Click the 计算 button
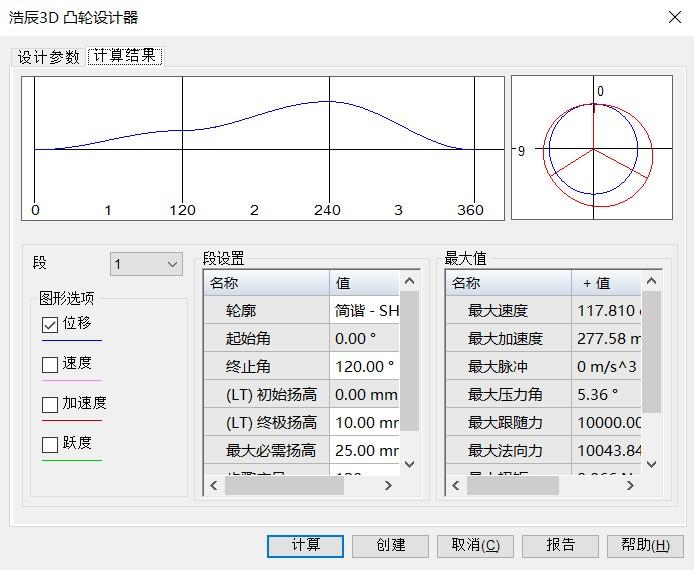694x570 pixels. coord(305,546)
